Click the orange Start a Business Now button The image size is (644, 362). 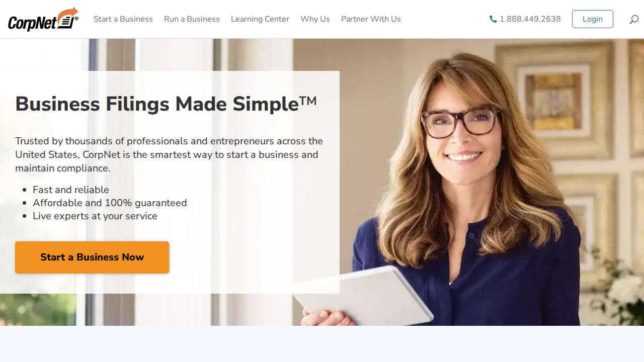pos(92,257)
